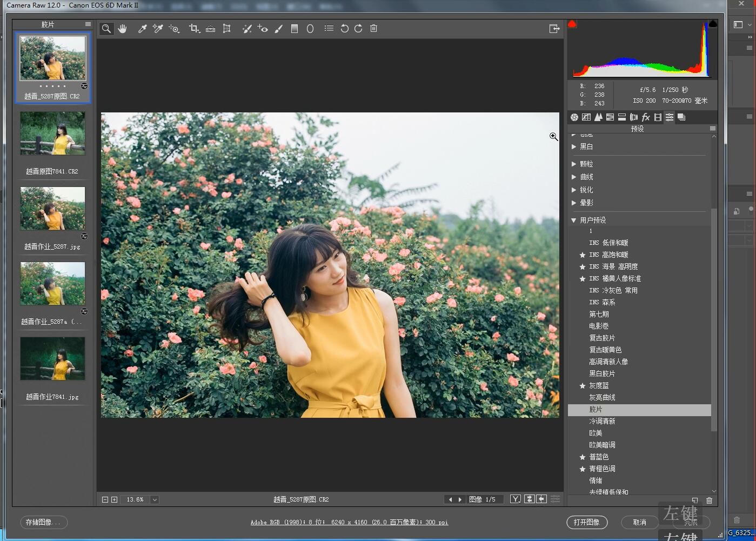Apply the 电影卷 preset
This screenshot has width=756, height=541.
(x=599, y=326)
